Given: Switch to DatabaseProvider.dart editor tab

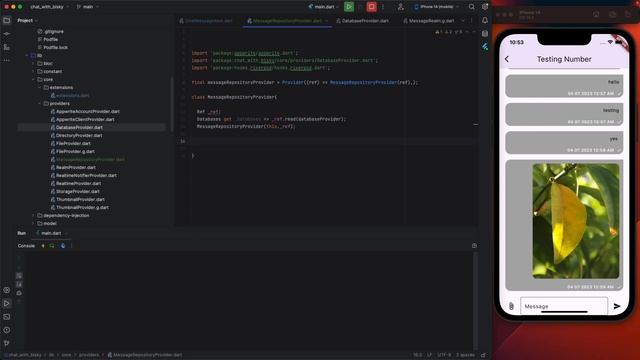Looking at the screenshot, I should tap(362, 20).
